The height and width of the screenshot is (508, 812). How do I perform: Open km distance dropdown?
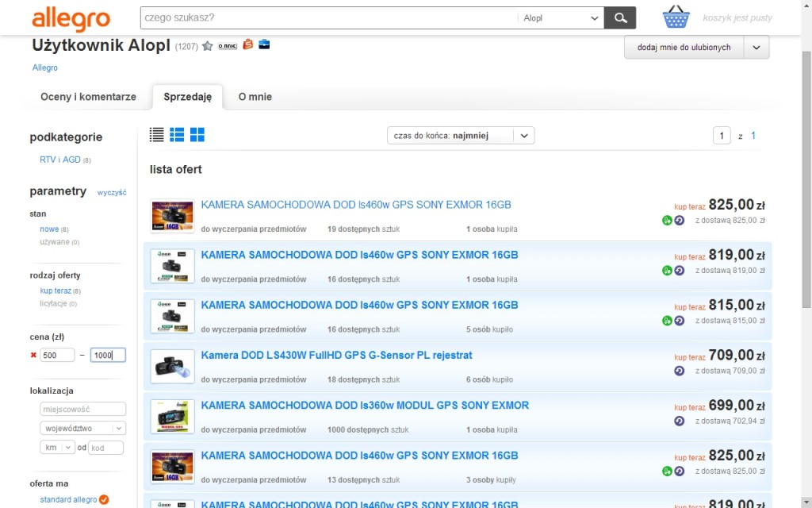57,448
